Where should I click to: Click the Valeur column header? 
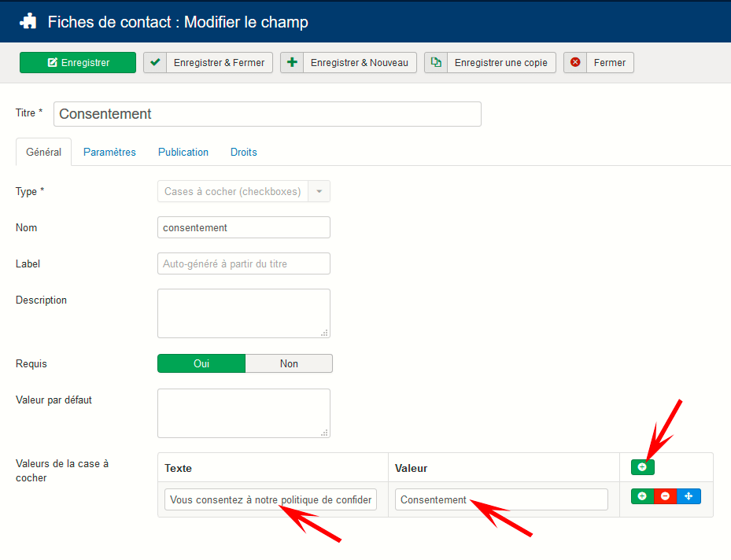click(x=412, y=468)
